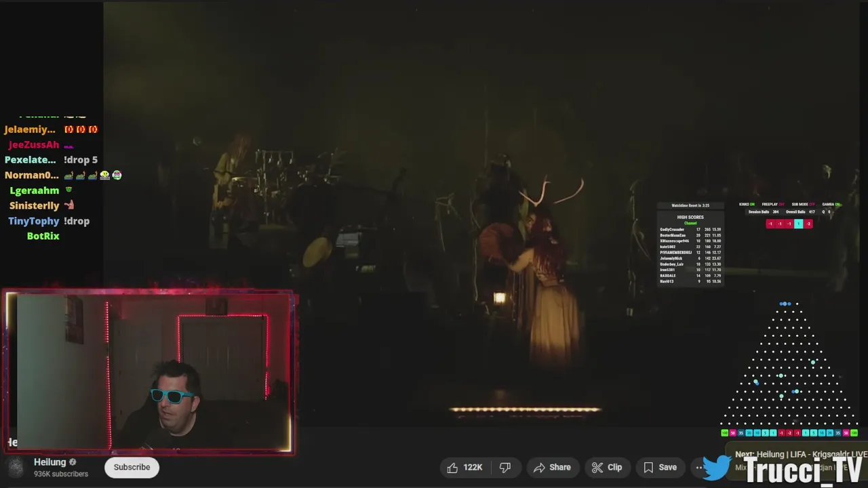Like the video with 122K likes

click(465, 467)
